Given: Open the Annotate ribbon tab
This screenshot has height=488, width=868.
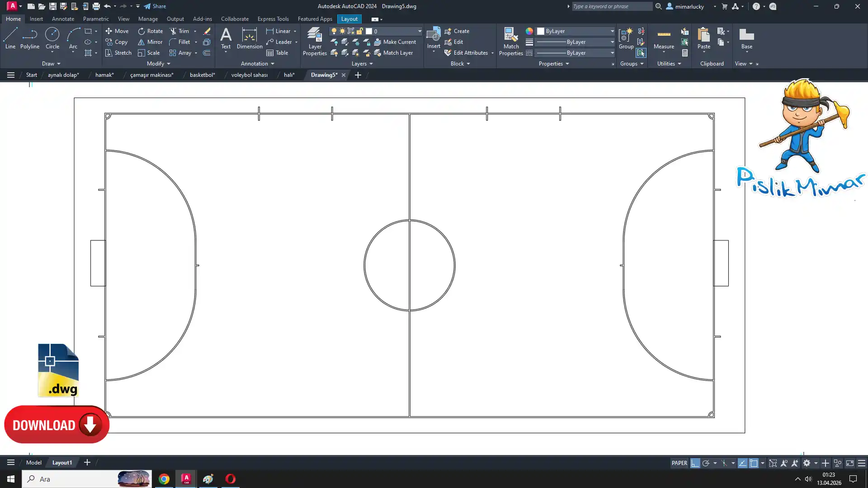Looking at the screenshot, I should click(x=63, y=19).
